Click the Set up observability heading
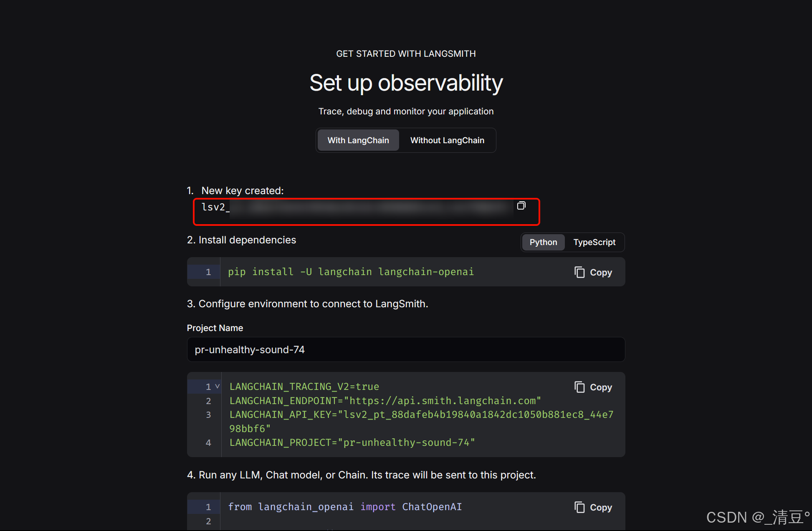The height and width of the screenshot is (531, 812). (x=406, y=83)
